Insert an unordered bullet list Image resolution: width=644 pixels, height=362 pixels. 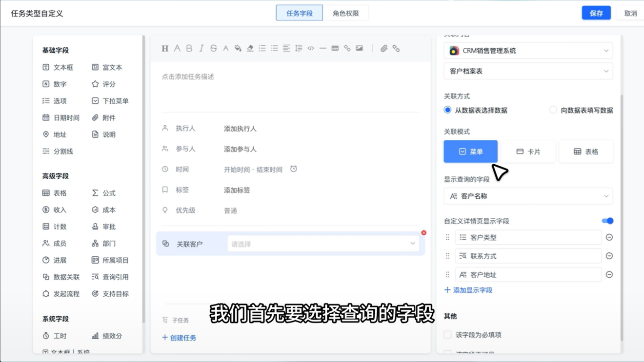click(x=274, y=48)
